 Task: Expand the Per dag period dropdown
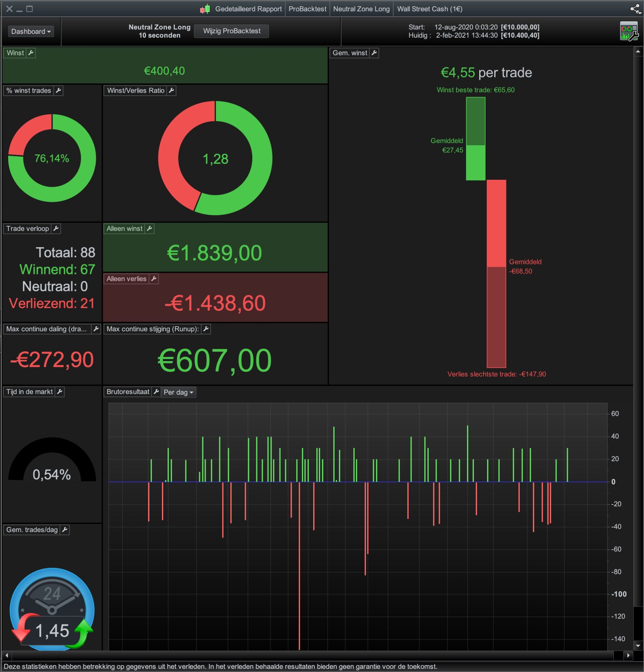coord(178,392)
